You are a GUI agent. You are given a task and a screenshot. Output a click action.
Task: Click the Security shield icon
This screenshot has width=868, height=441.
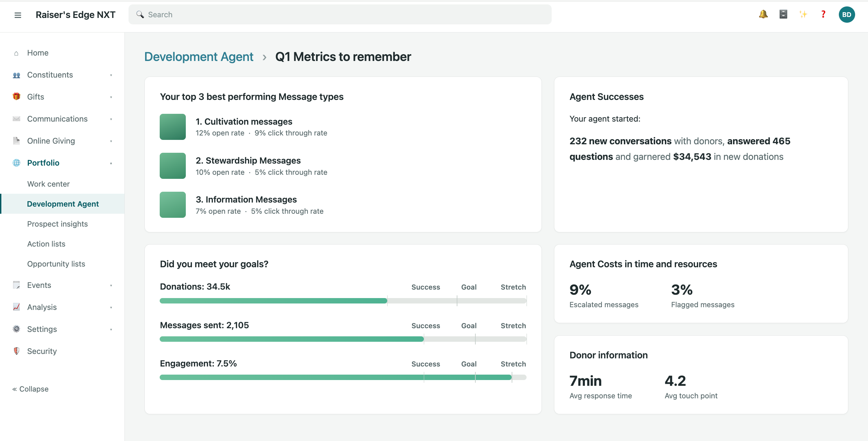pyautogui.click(x=16, y=351)
